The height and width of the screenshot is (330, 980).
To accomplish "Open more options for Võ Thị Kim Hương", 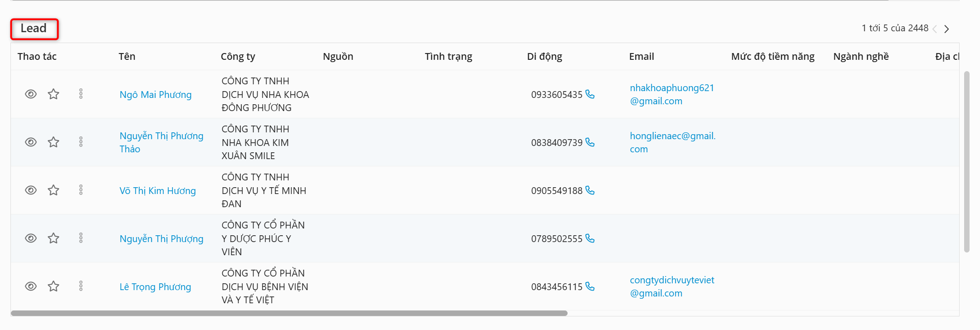I will [x=81, y=190].
